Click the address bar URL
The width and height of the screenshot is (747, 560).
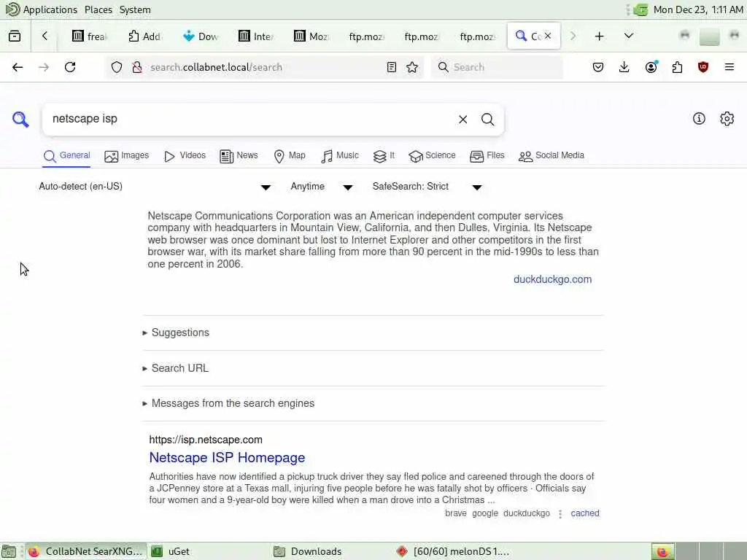click(x=216, y=67)
